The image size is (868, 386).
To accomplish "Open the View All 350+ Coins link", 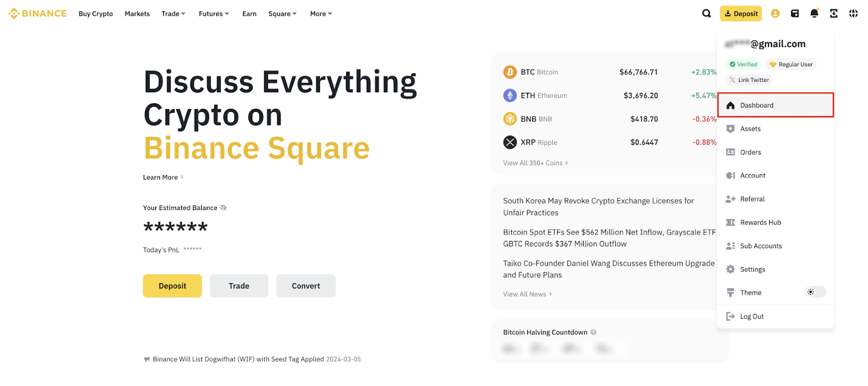I will tap(535, 163).
